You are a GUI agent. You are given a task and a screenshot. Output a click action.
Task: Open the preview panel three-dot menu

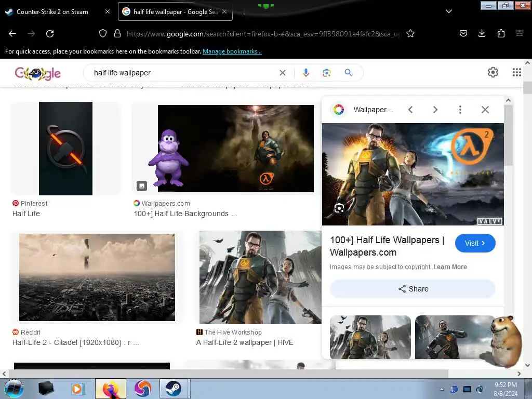click(460, 110)
